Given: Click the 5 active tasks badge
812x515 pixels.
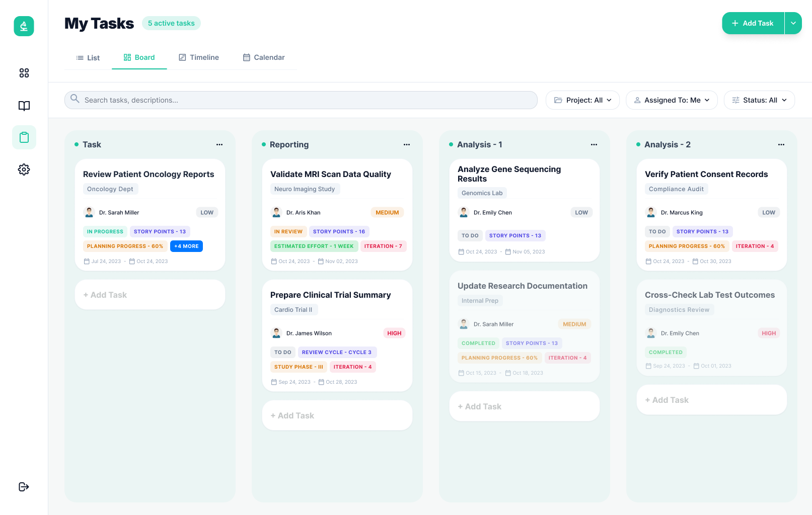Looking at the screenshot, I should pyautogui.click(x=171, y=23).
